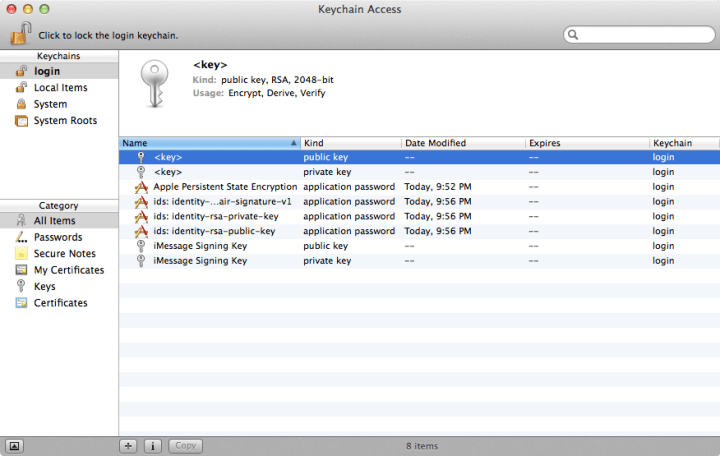
Task: Click 'Click to lock the login keychain' text
Action: point(108,35)
